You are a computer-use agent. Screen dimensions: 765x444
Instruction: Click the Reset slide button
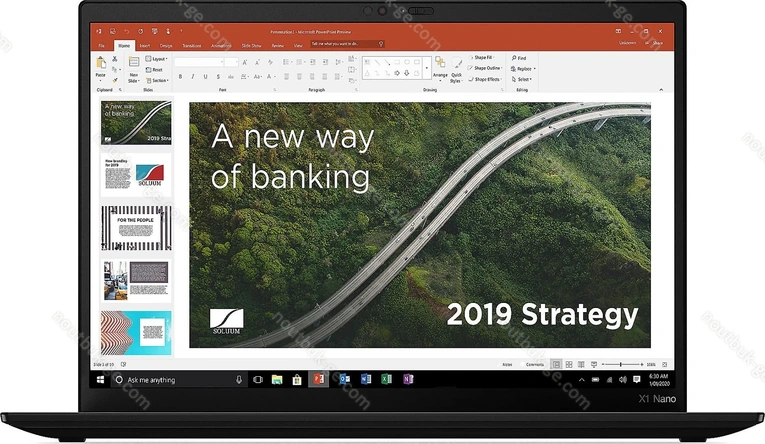(156, 69)
